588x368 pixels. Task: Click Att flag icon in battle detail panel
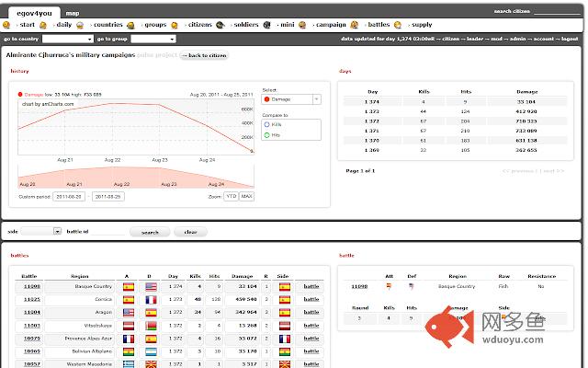[389, 286]
